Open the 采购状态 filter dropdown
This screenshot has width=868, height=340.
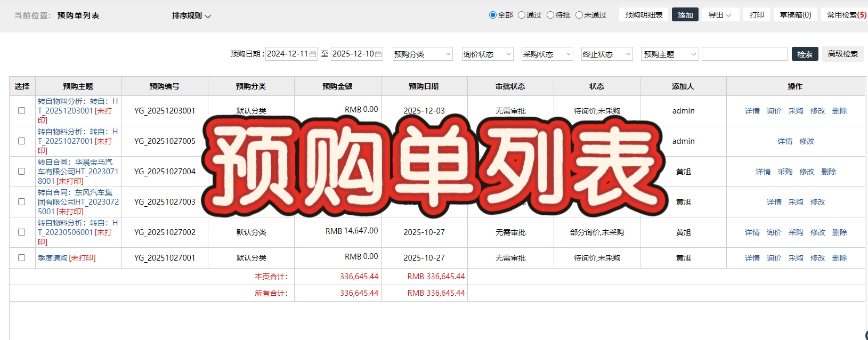pos(547,54)
